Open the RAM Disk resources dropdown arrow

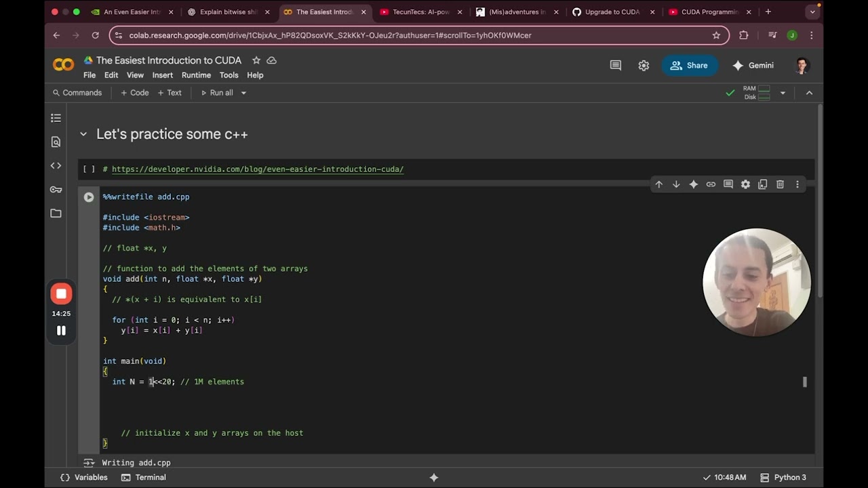tap(783, 93)
